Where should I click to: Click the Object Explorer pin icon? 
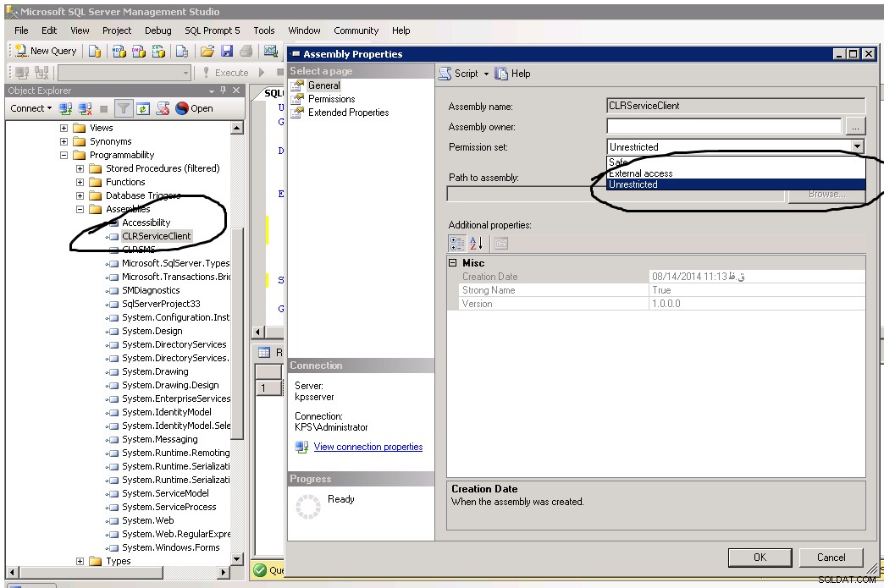(224, 91)
